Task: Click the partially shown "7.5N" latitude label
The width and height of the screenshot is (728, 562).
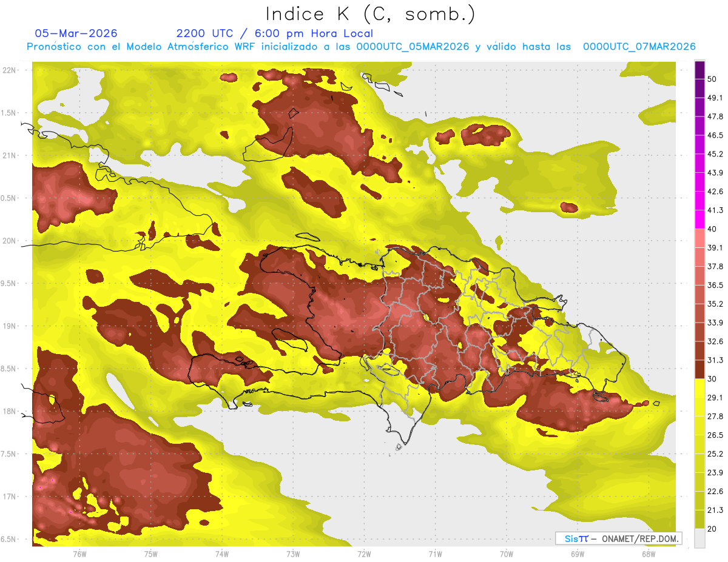Action: point(9,454)
